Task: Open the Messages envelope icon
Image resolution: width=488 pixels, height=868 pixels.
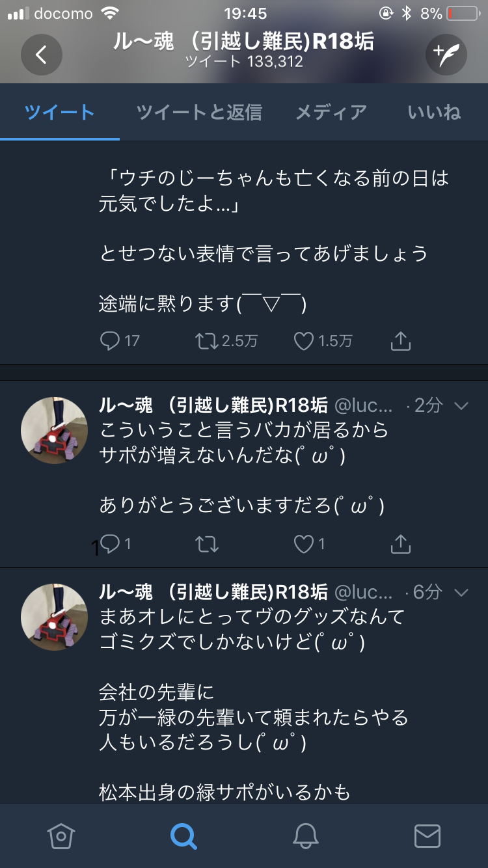Action: [x=427, y=836]
